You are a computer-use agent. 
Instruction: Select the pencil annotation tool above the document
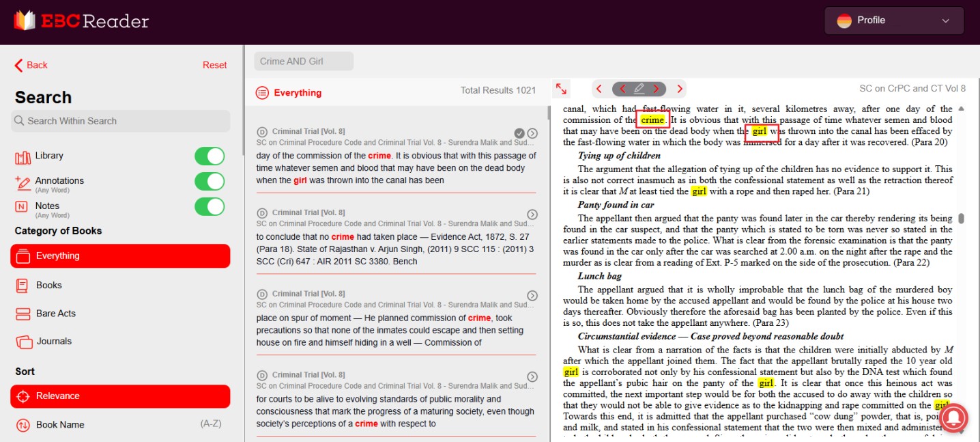[x=639, y=89]
